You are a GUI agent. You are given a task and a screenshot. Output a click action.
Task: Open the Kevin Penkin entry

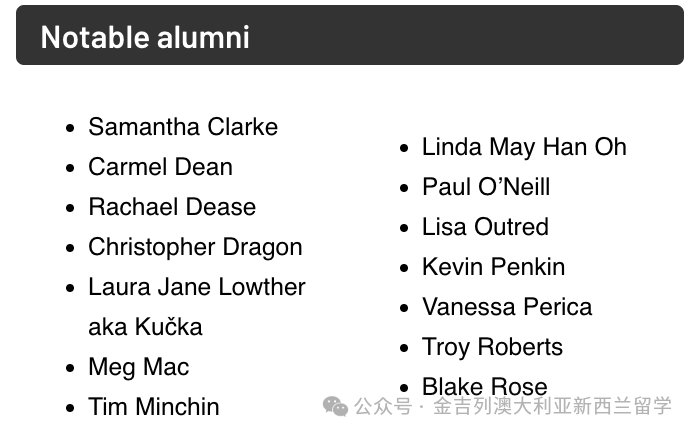coord(493,267)
